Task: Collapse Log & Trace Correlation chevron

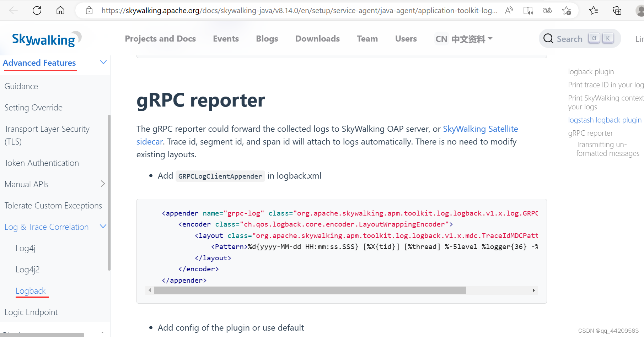Action: (x=103, y=226)
